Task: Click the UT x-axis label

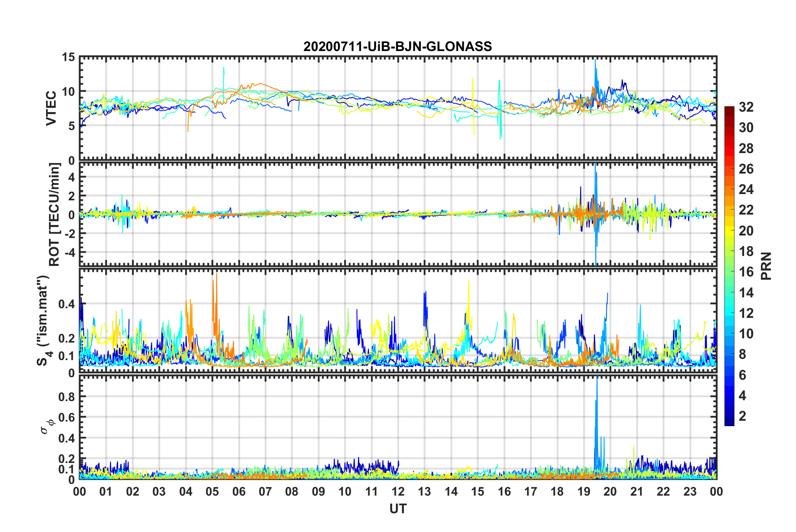Action: click(x=398, y=509)
